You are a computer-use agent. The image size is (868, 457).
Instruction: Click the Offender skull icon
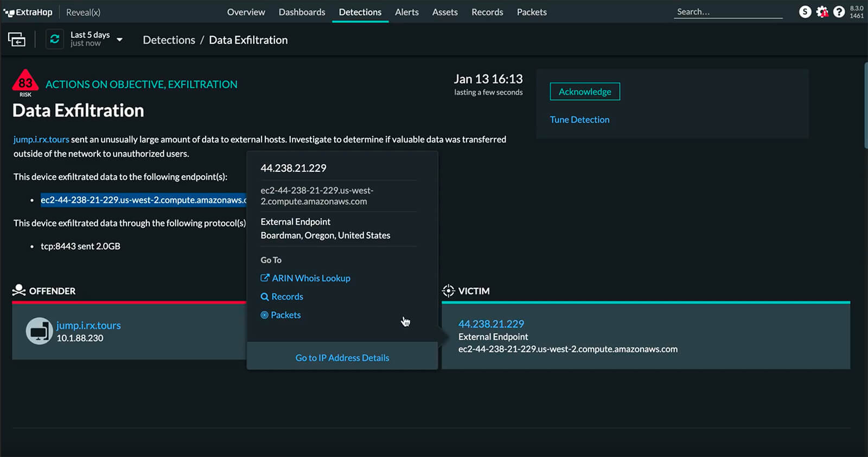tap(19, 290)
